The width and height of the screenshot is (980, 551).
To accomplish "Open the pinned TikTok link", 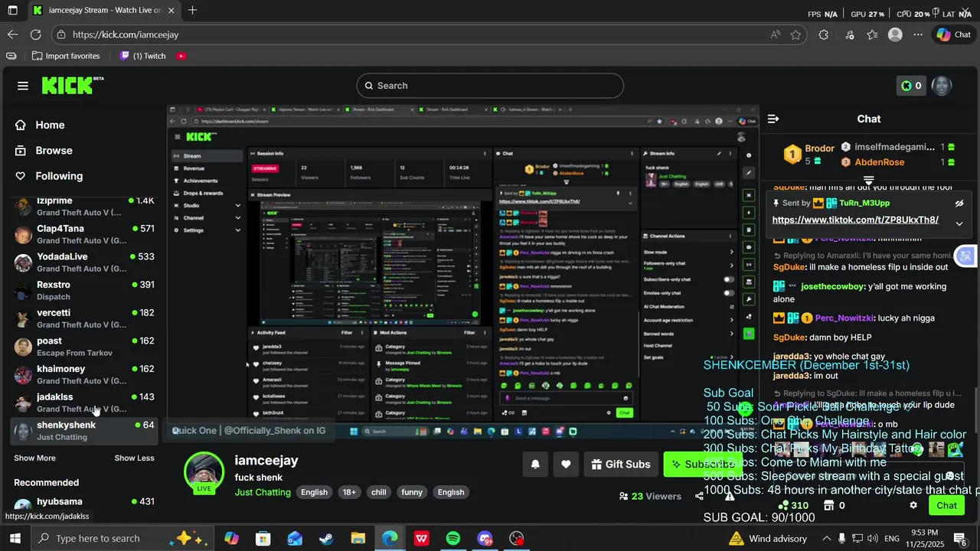I will point(855,220).
